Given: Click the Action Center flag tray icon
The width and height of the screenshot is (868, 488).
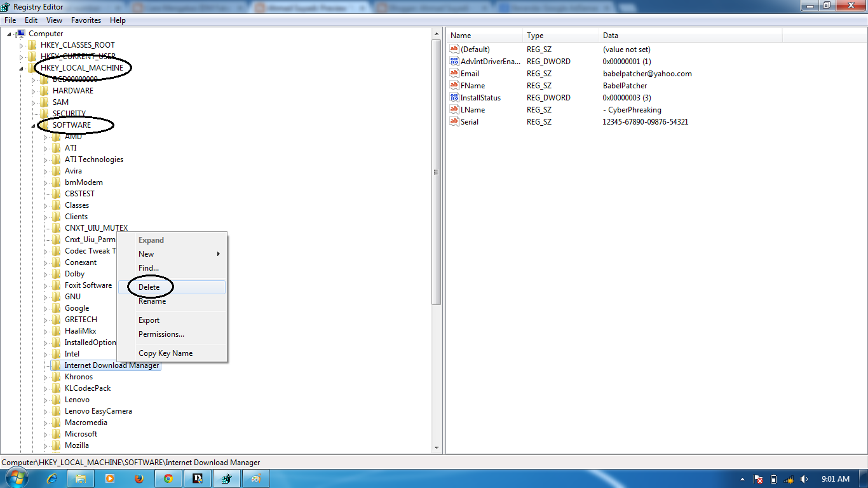Looking at the screenshot, I should [758, 479].
